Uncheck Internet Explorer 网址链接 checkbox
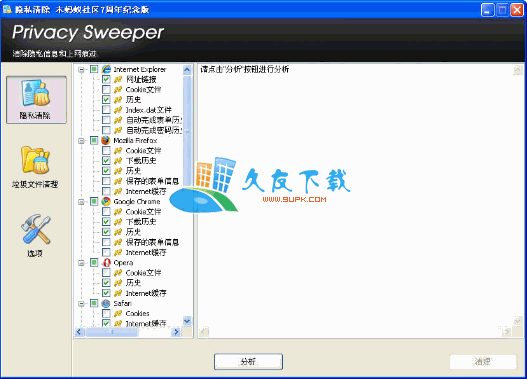 [x=106, y=79]
